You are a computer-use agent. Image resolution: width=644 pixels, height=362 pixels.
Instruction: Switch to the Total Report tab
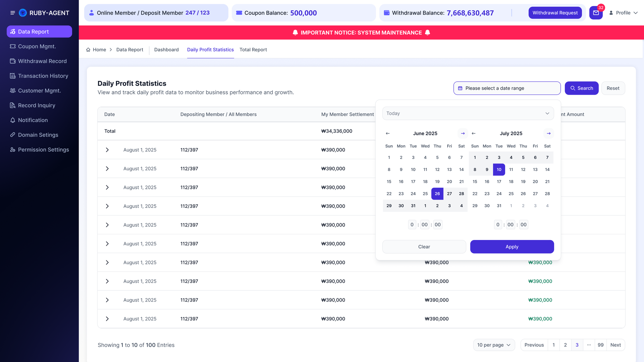[x=253, y=50]
